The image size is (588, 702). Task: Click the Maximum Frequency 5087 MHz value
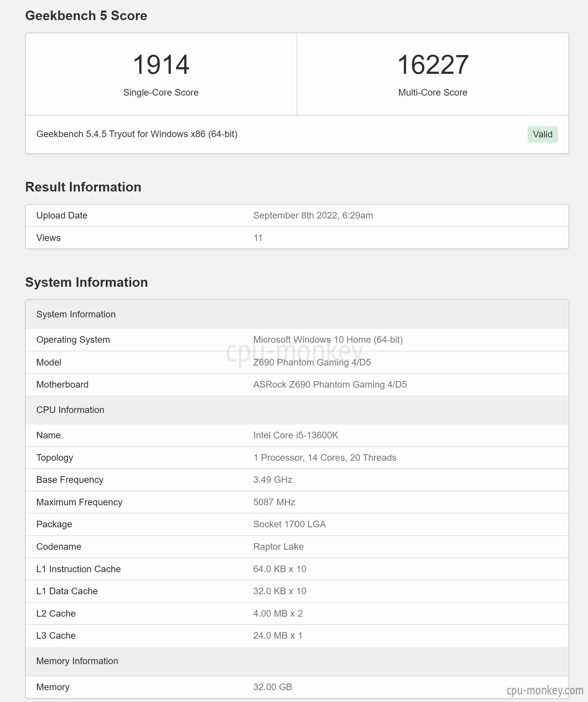pos(274,502)
